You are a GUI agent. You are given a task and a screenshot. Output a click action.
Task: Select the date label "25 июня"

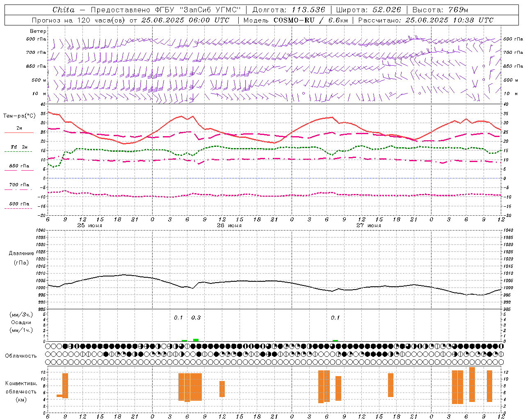coord(89,225)
